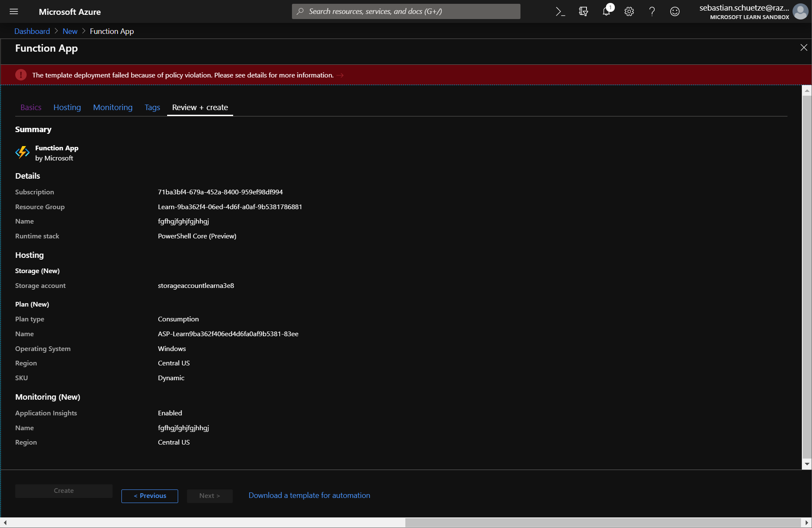Open the notifications bell
The height and width of the screenshot is (528, 812).
(606, 11)
